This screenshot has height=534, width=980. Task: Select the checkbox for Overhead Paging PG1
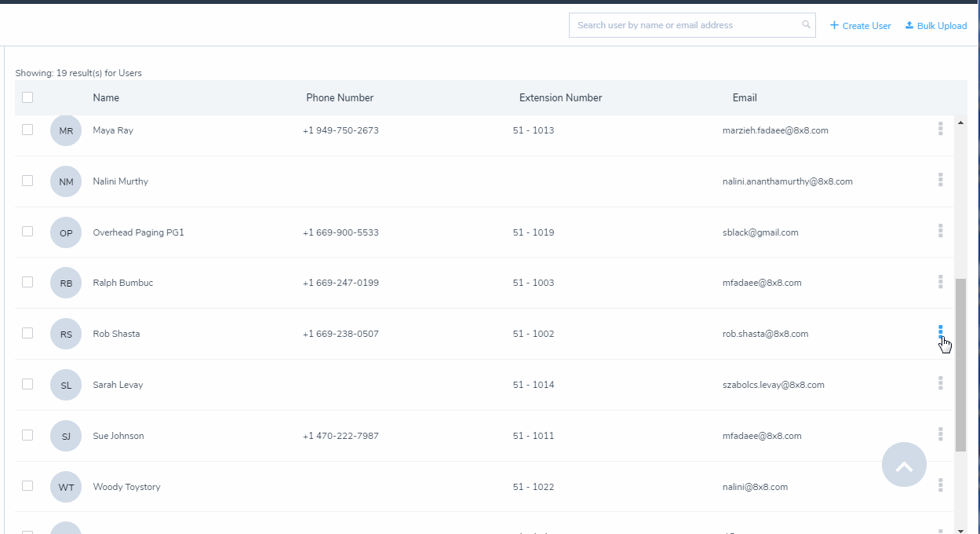[x=27, y=232]
